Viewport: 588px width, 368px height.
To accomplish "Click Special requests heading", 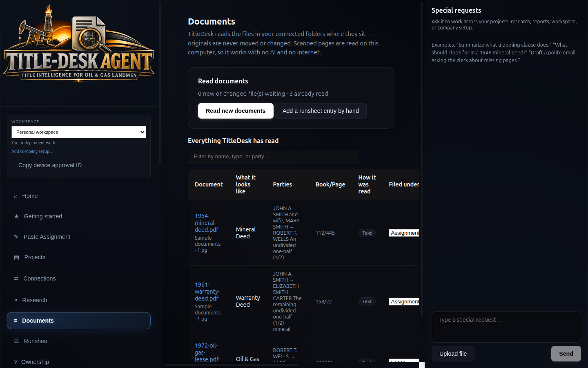I will pos(456,10).
